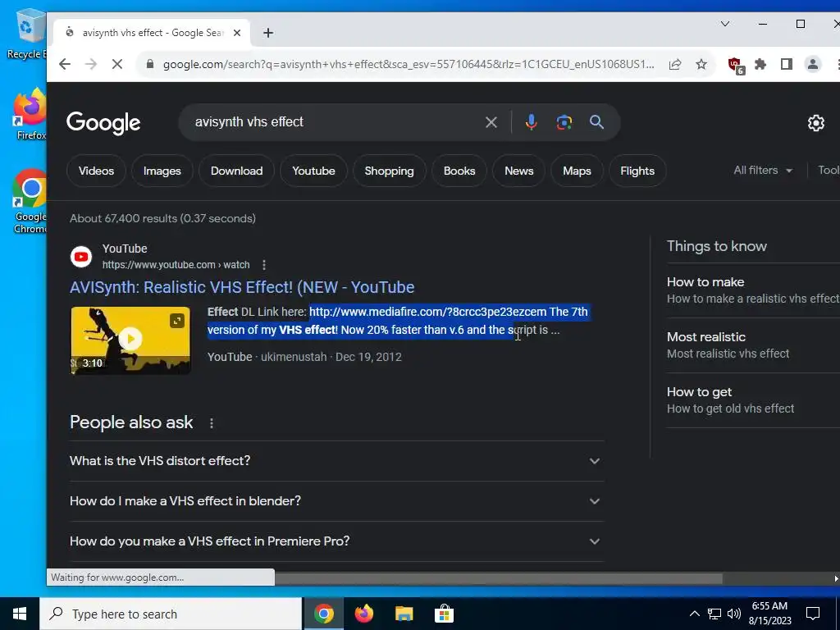Viewport: 840px width, 630px height.
Task: Click the taskbar search box
Action: (x=171, y=614)
